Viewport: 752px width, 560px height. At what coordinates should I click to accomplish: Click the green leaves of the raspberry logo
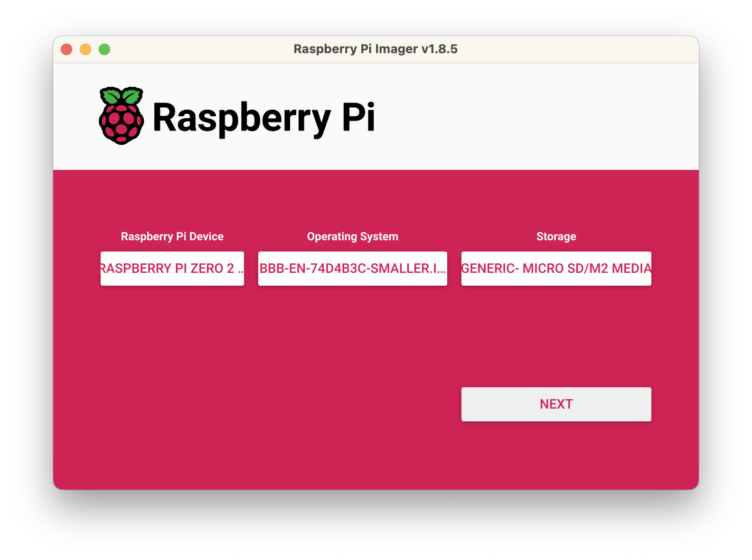pyautogui.click(x=122, y=96)
